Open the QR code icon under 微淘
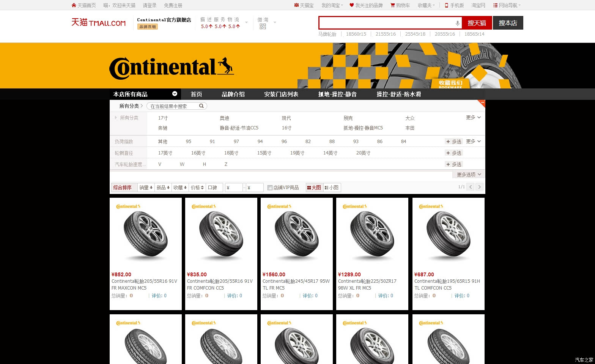This screenshot has width=595, height=364. 263,27
